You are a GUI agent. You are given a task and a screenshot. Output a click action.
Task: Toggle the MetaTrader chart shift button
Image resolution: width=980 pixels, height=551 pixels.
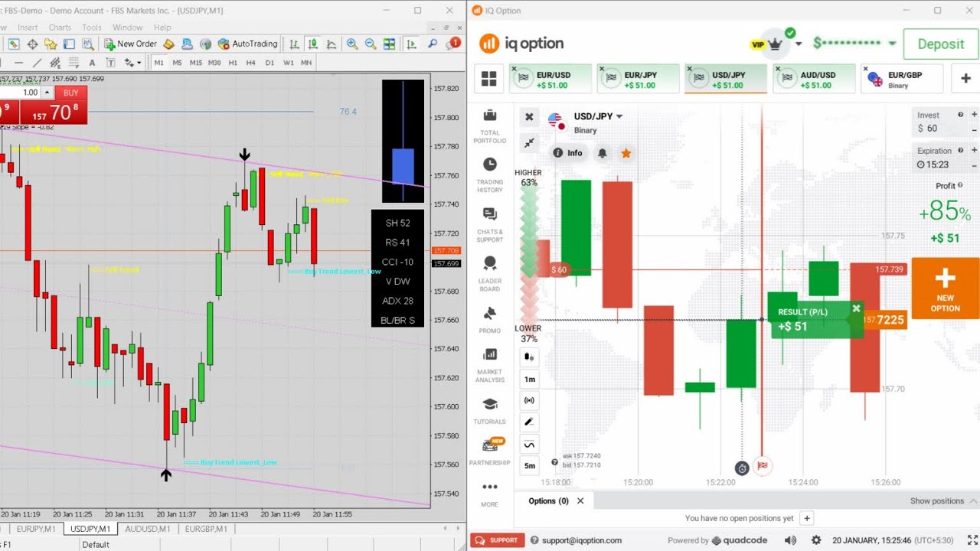tap(411, 44)
